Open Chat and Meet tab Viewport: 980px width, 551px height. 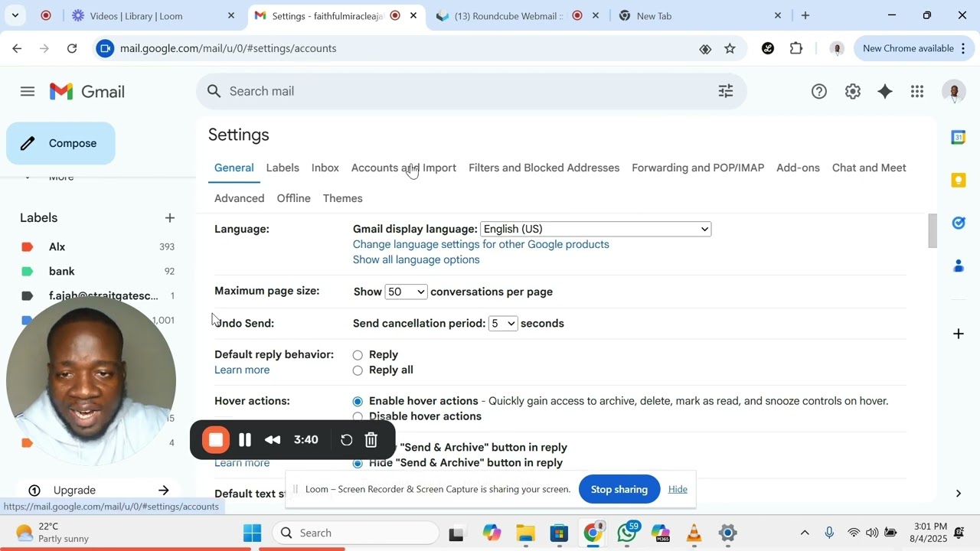[869, 168]
